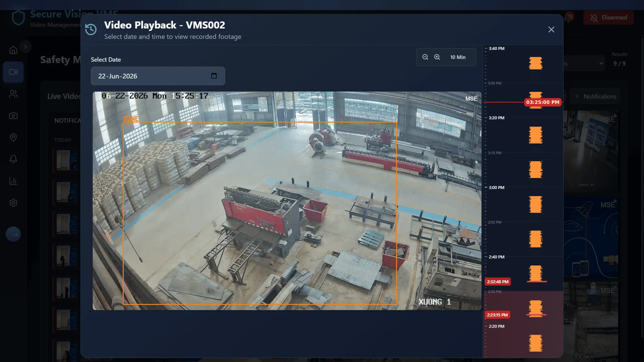The width and height of the screenshot is (644, 362).
Task: Open first notification thumbnail under TODAY
Action: click(x=67, y=160)
